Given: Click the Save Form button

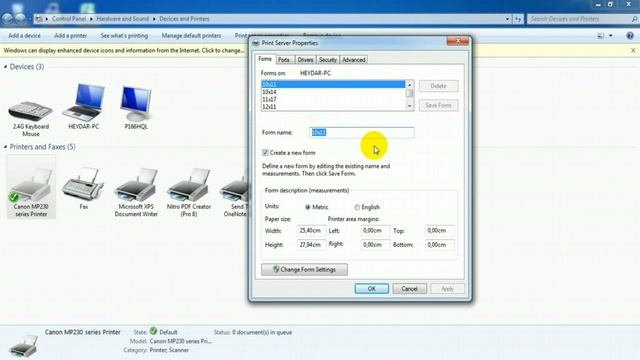Looking at the screenshot, I should pos(438,105).
